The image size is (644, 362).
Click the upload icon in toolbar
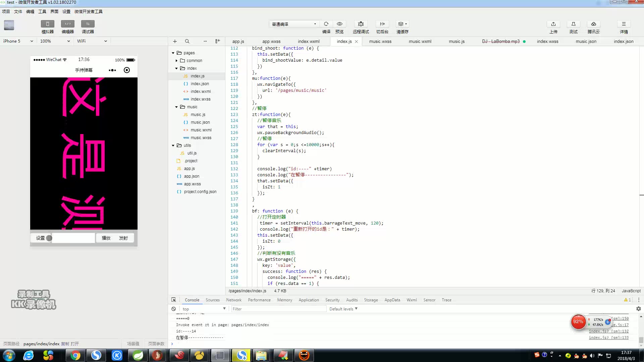pos(553,24)
